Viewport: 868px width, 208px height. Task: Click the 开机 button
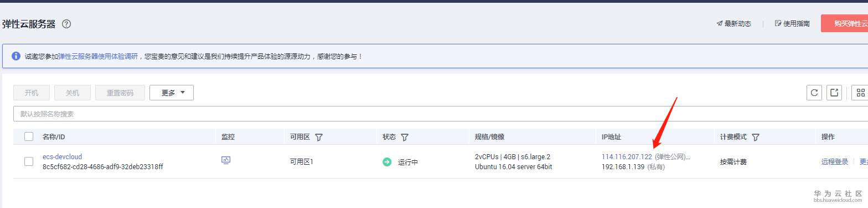pyautogui.click(x=32, y=93)
